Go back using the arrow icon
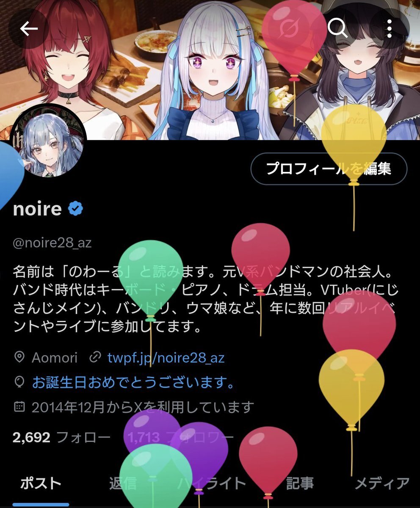This screenshot has width=420, height=508. pos(29,28)
